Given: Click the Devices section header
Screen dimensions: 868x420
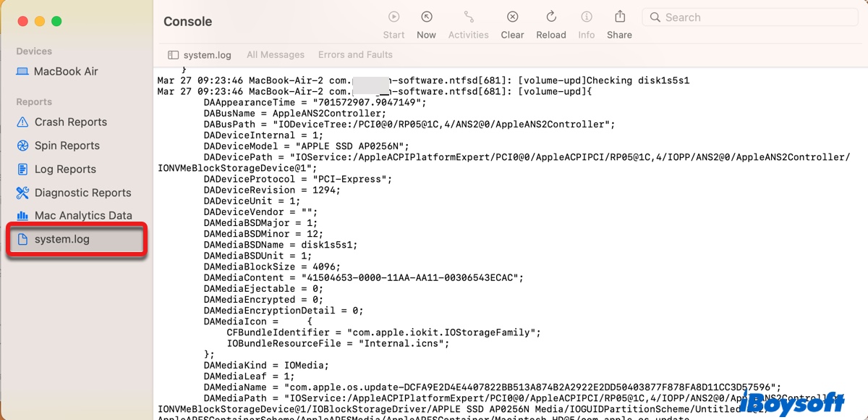Looking at the screenshot, I should coord(34,51).
